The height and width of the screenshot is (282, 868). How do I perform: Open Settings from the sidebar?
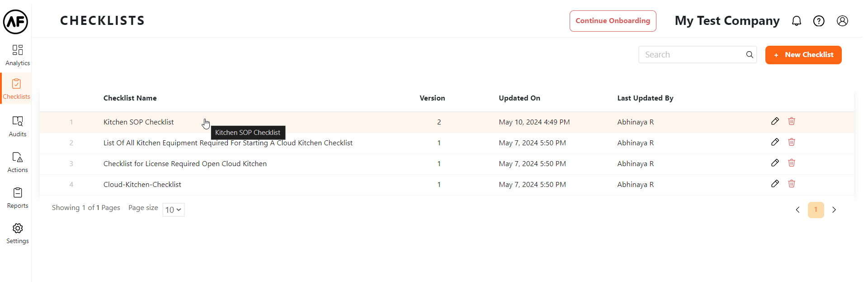17,233
